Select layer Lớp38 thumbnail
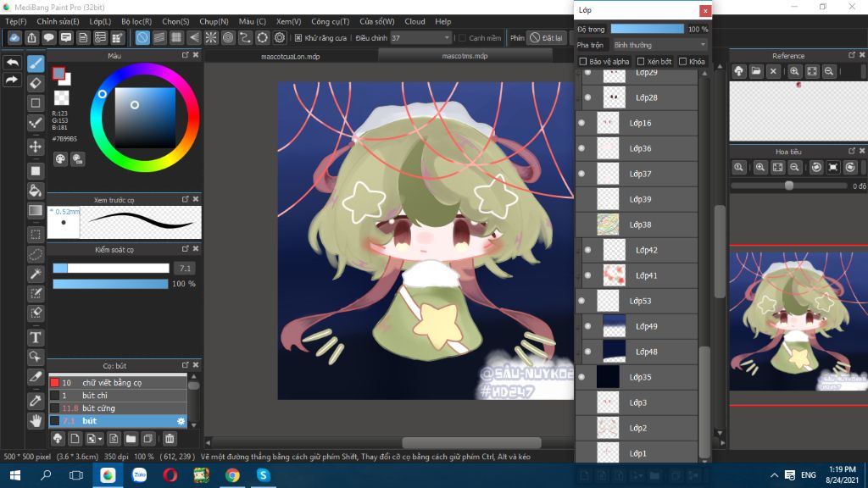 608,225
